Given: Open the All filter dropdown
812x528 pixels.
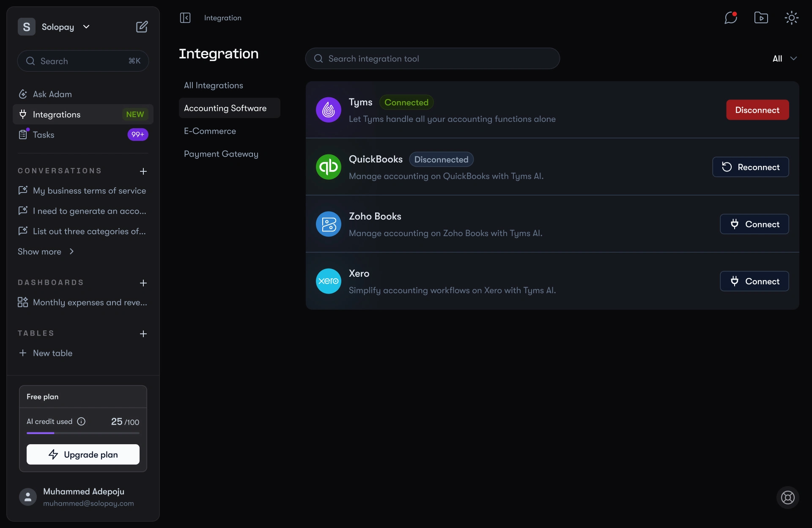Looking at the screenshot, I should click(785, 58).
